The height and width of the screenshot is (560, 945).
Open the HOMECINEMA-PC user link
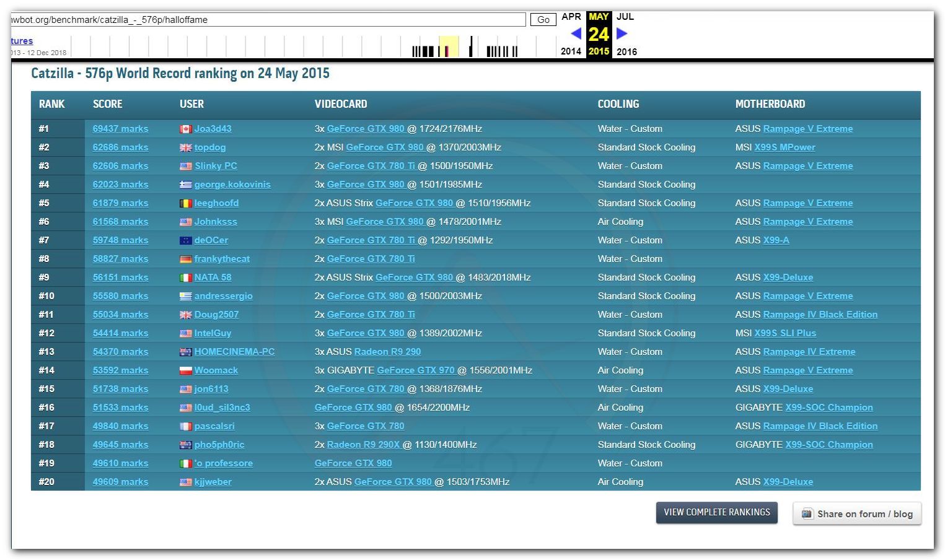click(x=234, y=352)
